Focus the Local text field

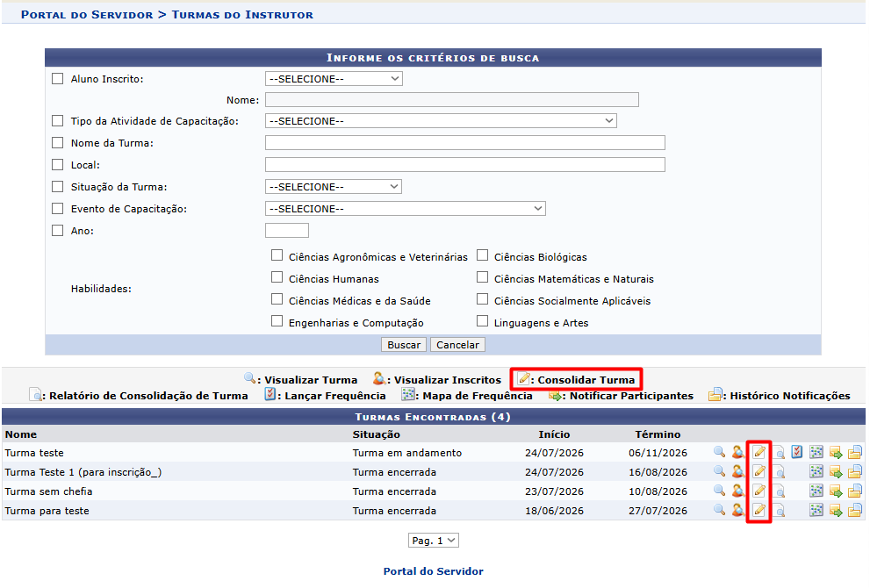click(x=465, y=165)
